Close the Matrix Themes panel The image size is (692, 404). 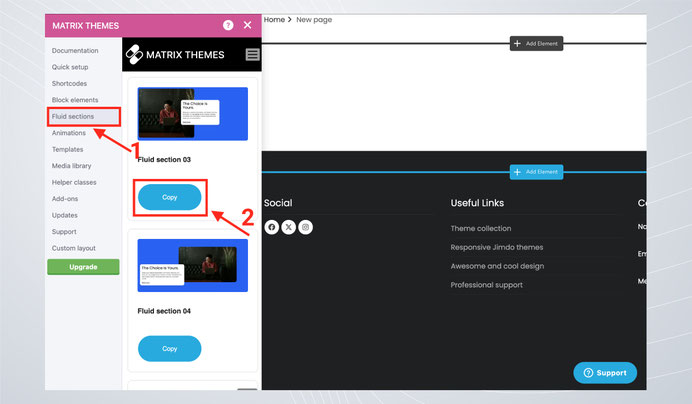click(248, 25)
